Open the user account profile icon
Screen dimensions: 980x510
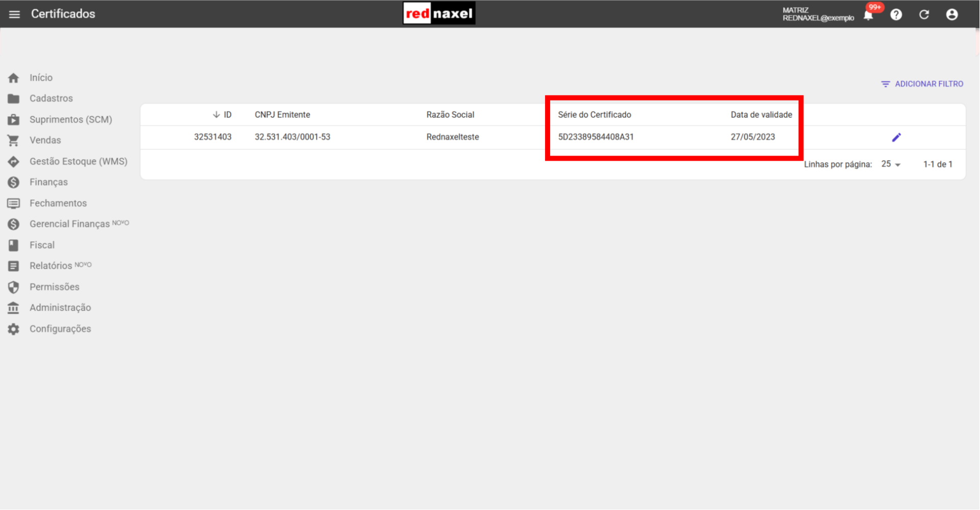(952, 14)
